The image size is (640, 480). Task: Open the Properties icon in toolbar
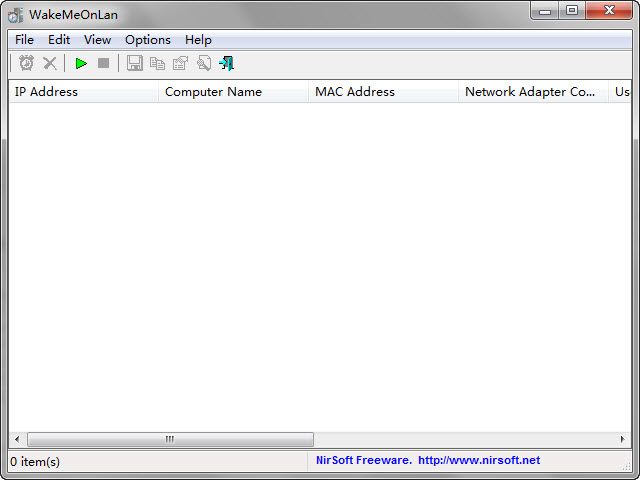180,63
